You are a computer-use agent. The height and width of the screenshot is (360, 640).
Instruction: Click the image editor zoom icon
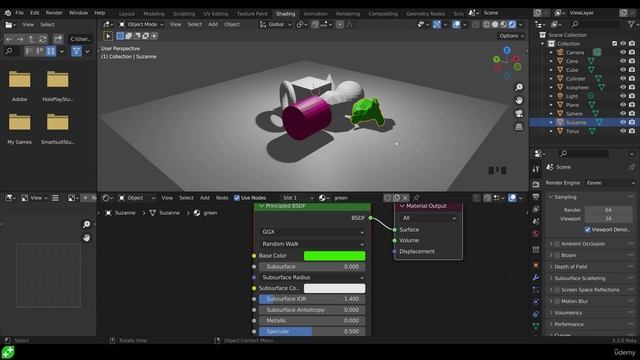point(87,224)
